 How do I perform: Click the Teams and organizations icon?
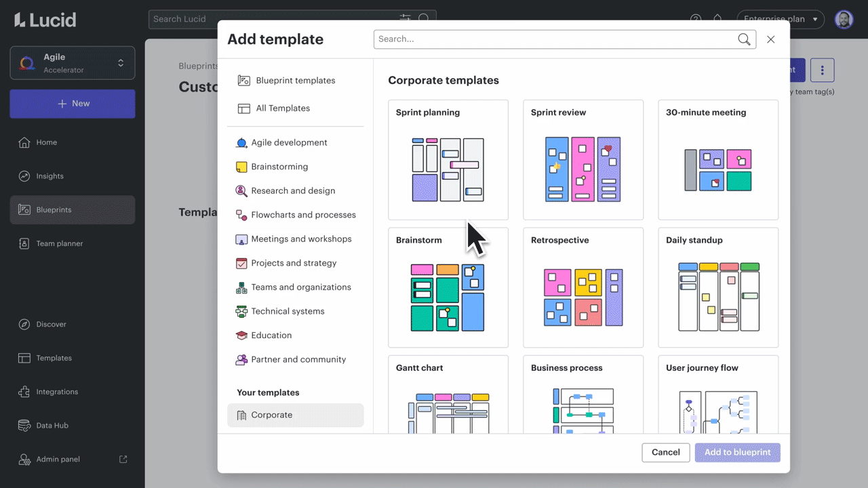[x=241, y=287]
